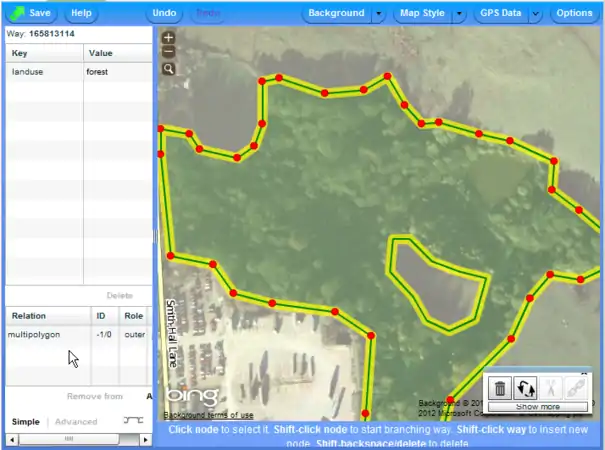605x450 pixels.
Task: Open the Help button
Action: [82, 14]
